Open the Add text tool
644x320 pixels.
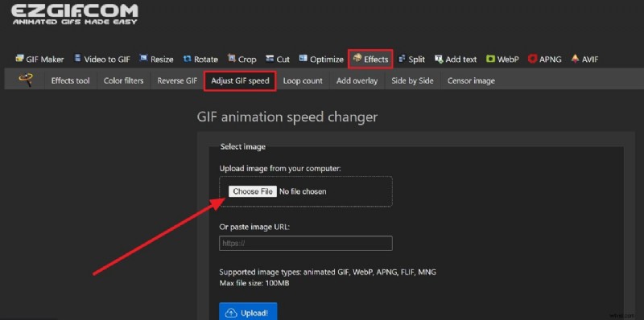click(x=456, y=59)
